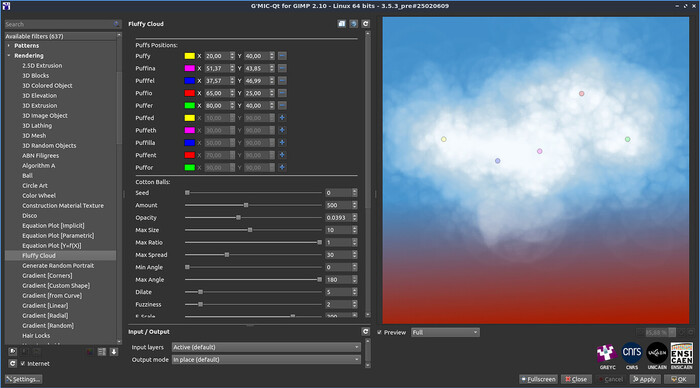Open the Output mode dropdown

click(266, 359)
